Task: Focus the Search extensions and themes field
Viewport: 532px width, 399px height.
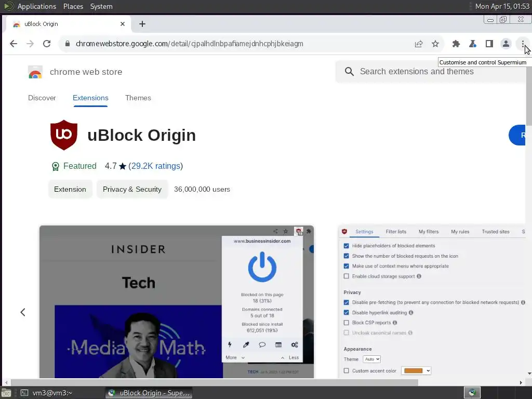Action: 431,72
